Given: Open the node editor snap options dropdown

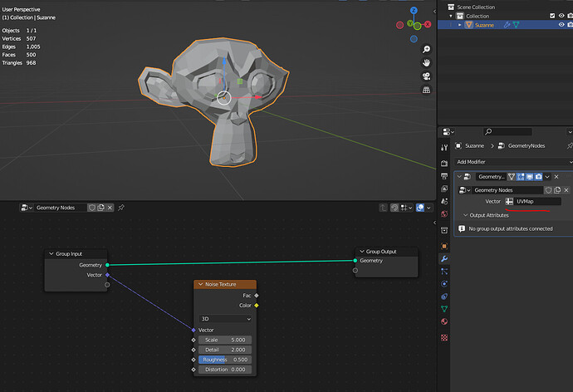Looking at the screenshot, I should 406,208.
